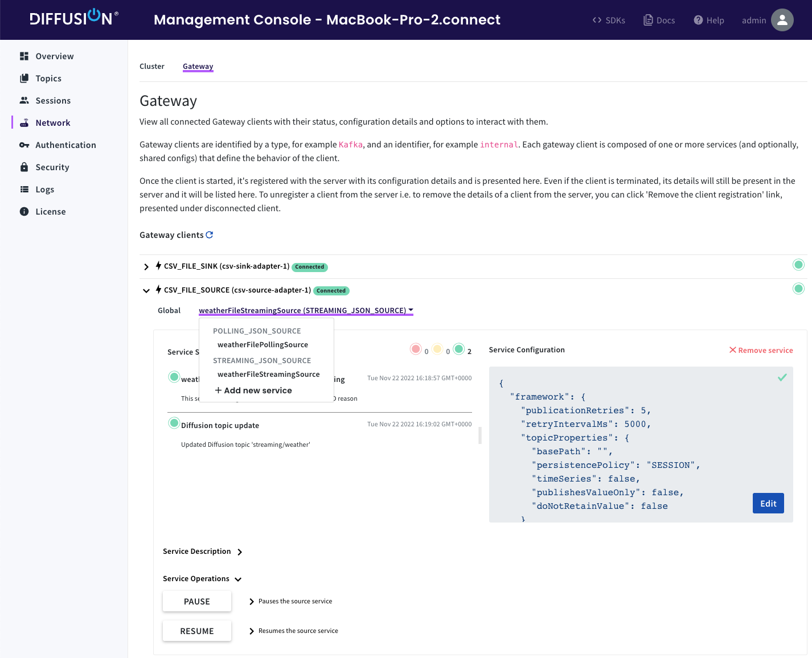Switch to the Cluster tab
This screenshot has width=812, height=658.
[151, 67]
